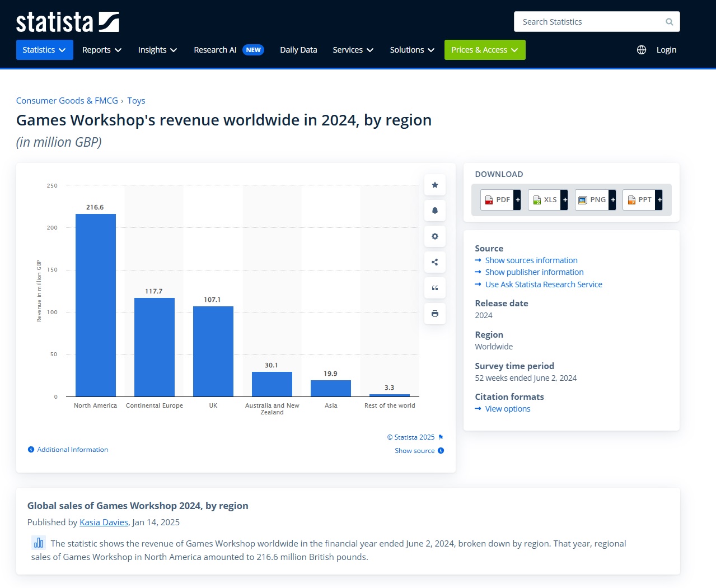716x588 pixels.
Task: Click the search magnifier icon
Action: (669, 22)
